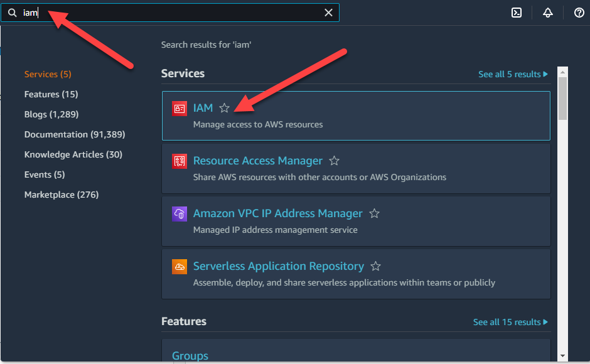Click into the search field containing iam
This screenshot has height=364, width=590.
click(170, 13)
